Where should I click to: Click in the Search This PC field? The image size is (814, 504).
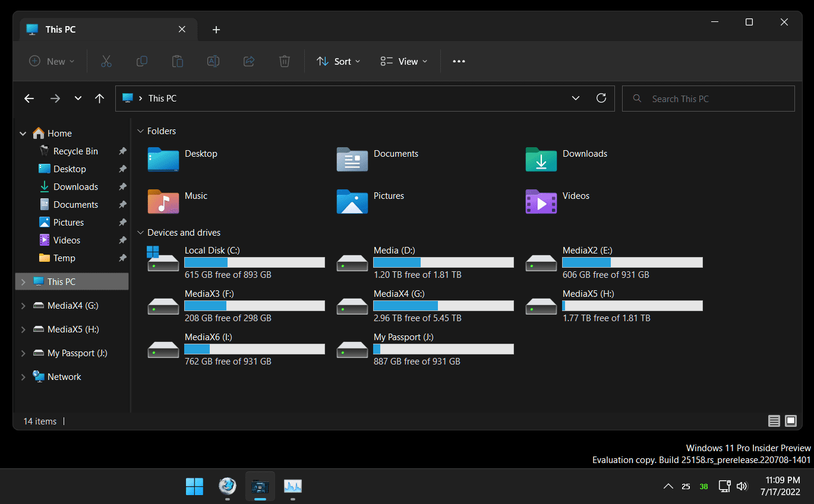(708, 99)
